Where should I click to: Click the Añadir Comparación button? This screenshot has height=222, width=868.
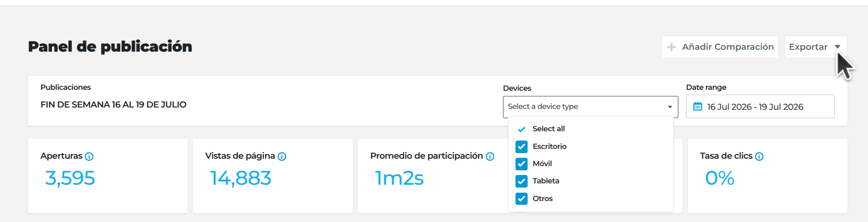point(720,47)
